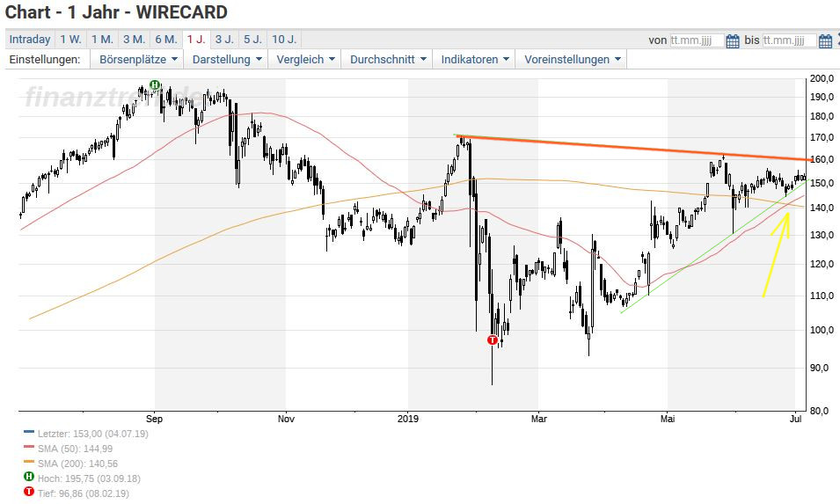
Task: Click legend text 'Tief: 96,86 (08.02.19)'
Action: pyautogui.click(x=83, y=493)
